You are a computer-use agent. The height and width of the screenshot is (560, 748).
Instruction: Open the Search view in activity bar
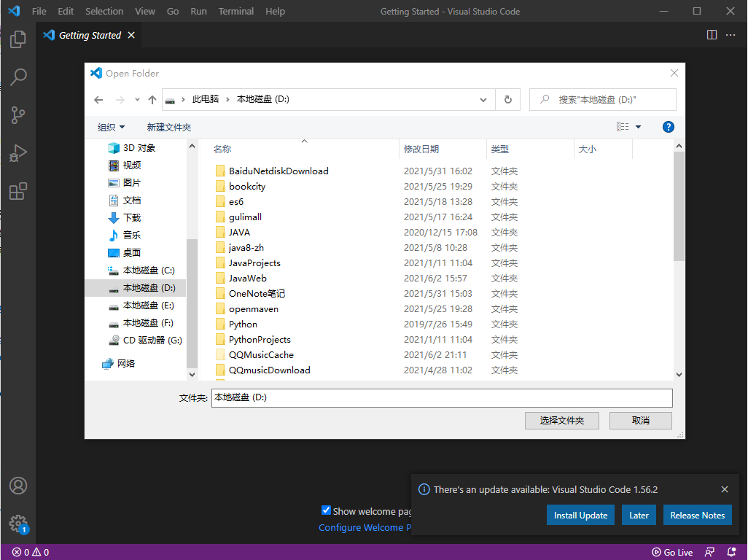click(18, 77)
